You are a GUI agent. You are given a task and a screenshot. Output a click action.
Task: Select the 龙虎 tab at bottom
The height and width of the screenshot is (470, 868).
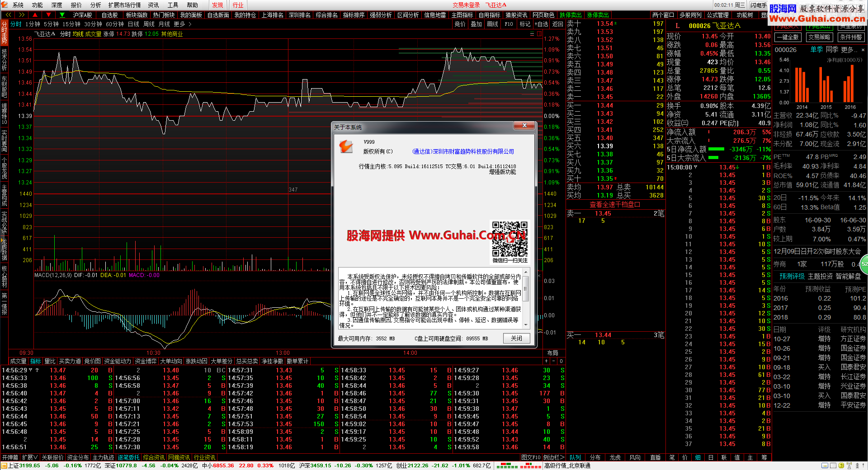(x=615, y=457)
